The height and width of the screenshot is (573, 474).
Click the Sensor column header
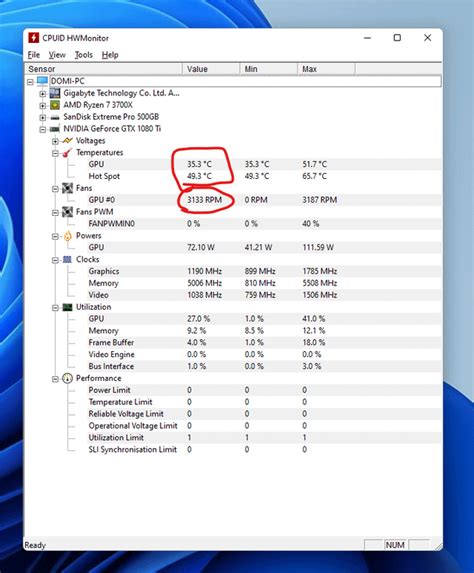click(103, 69)
